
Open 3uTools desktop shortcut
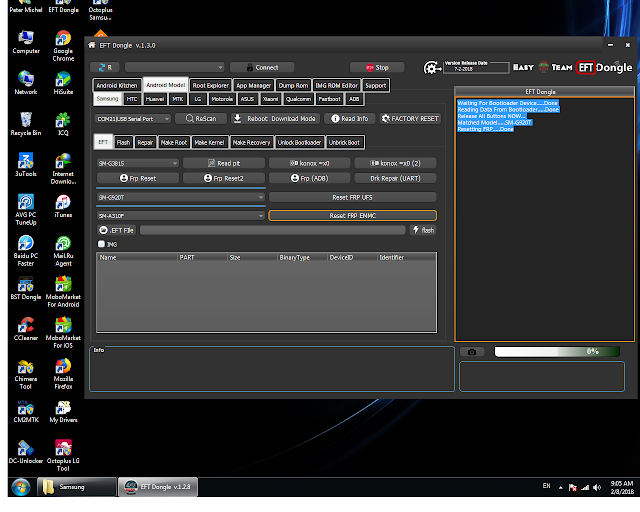(x=26, y=165)
